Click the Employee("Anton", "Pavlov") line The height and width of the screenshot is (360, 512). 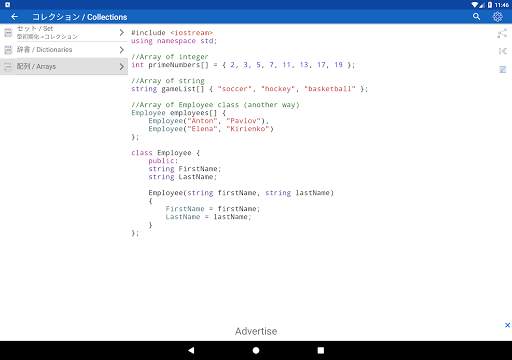pos(209,121)
